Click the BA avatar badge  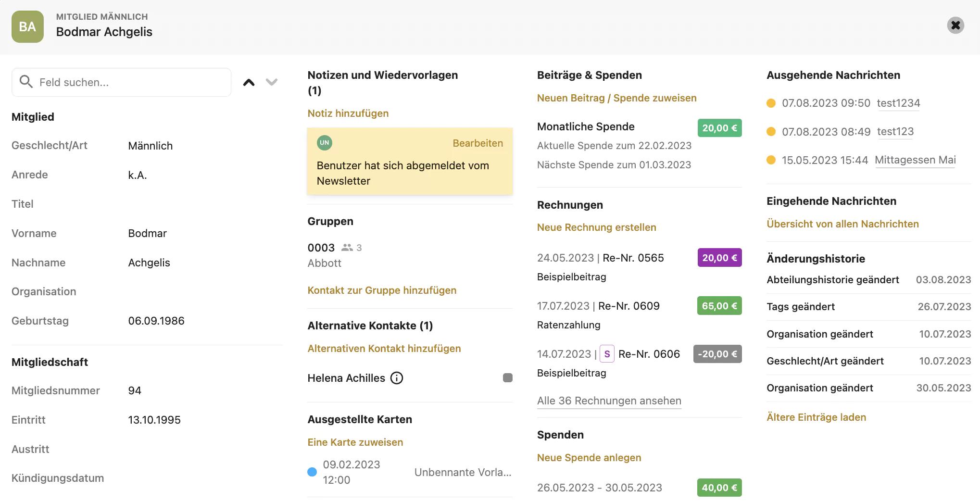pos(27,27)
